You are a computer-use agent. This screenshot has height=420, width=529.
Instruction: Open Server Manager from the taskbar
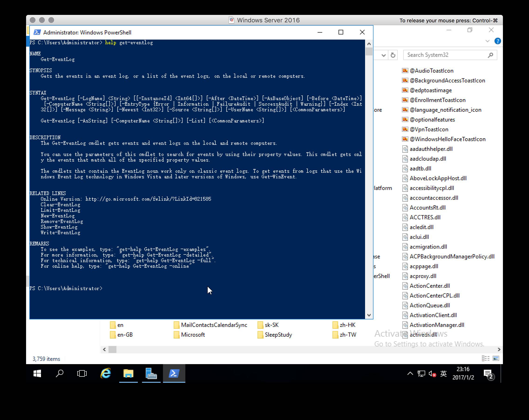[151, 374]
